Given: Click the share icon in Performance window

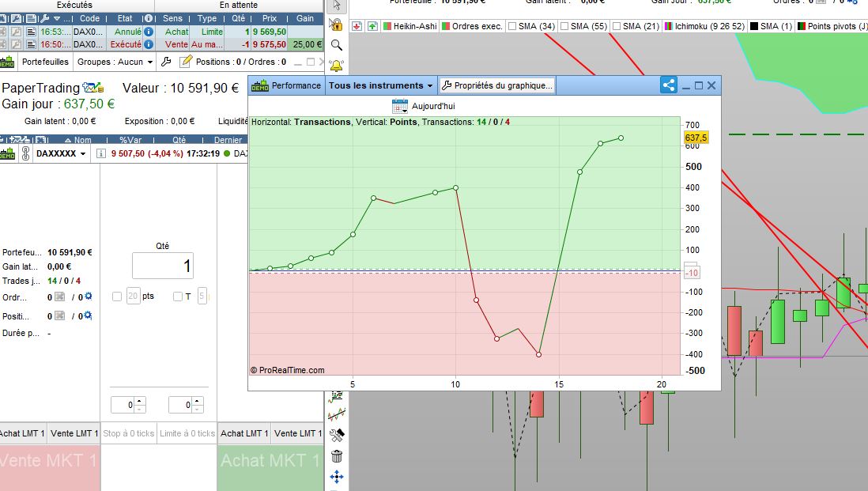Looking at the screenshot, I should point(669,85).
